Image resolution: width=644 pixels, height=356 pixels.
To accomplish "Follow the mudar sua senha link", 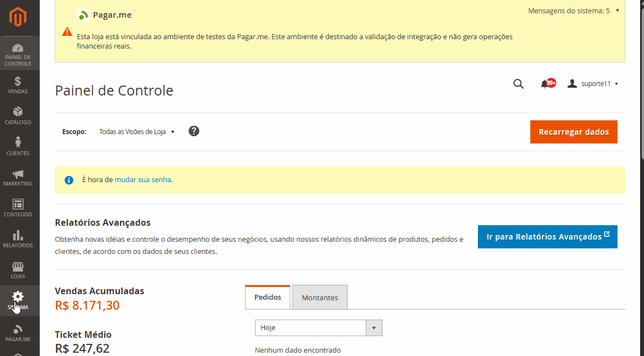I will point(143,179).
